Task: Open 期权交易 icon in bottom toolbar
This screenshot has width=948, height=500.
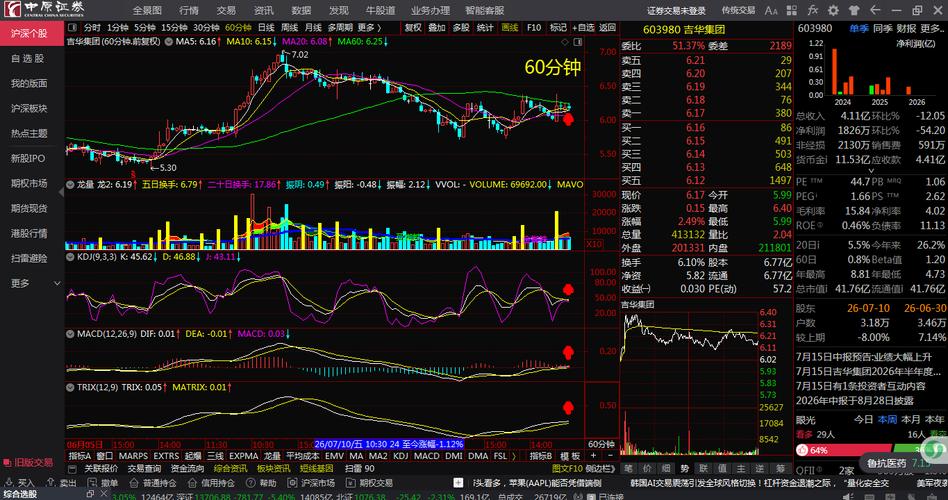Action: [351, 483]
